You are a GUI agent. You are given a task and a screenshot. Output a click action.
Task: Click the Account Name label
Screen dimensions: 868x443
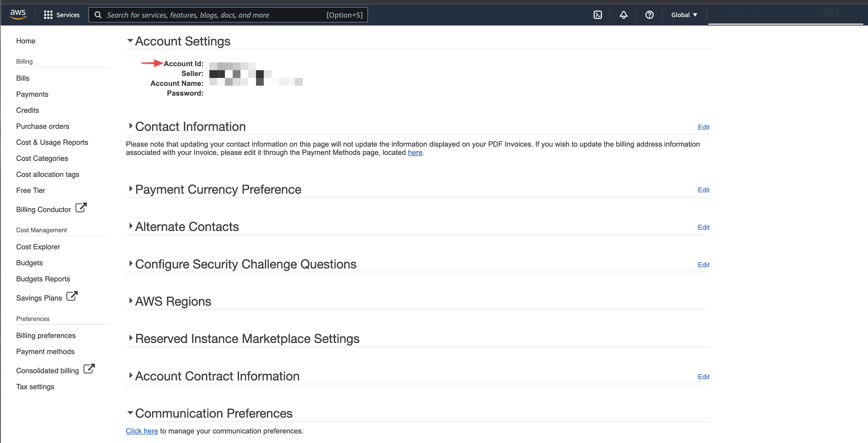[177, 83]
